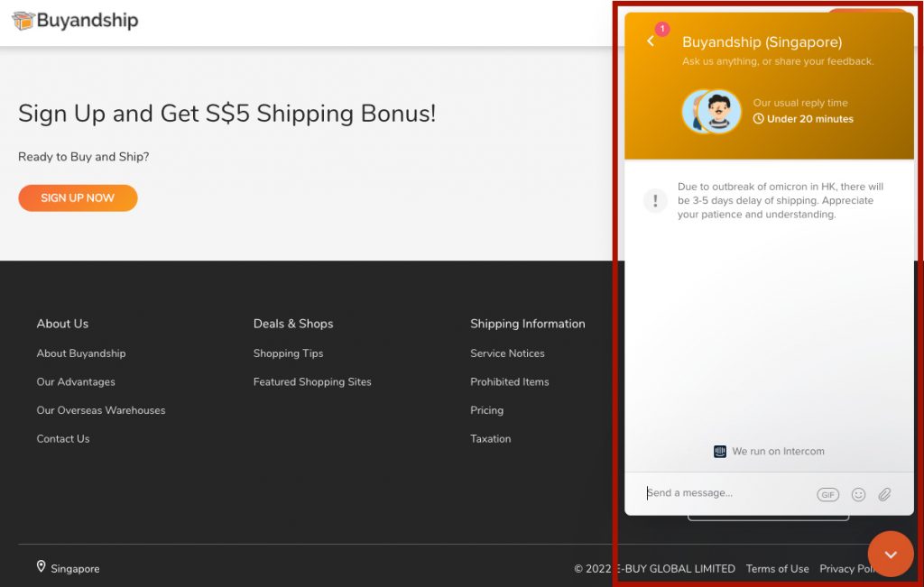The width and height of the screenshot is (924, 587).
Task: Collapse the chat widget with orange button
Action: [891, 554]
